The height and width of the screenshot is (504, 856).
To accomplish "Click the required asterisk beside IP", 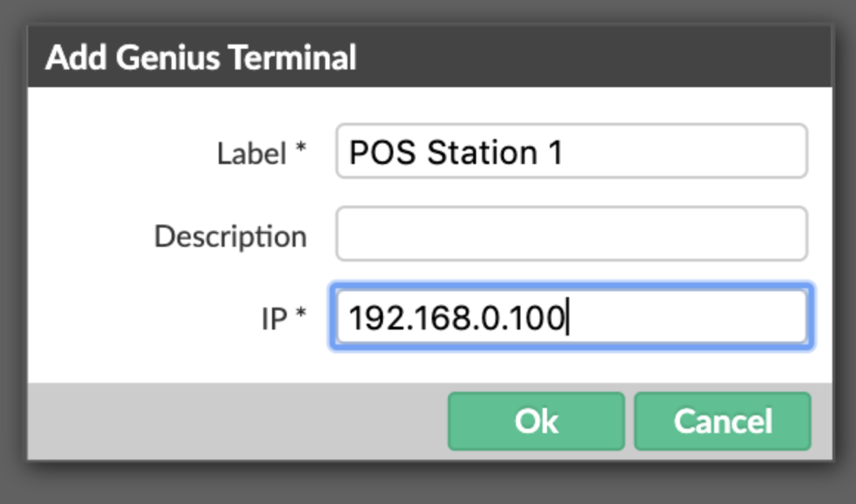I will (x=300, y=315).
